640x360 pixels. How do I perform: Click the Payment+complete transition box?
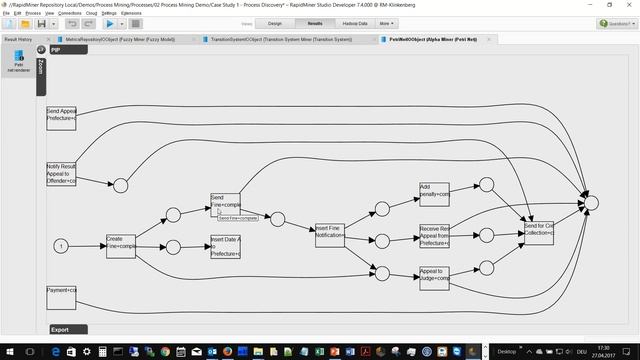(61, 298)
